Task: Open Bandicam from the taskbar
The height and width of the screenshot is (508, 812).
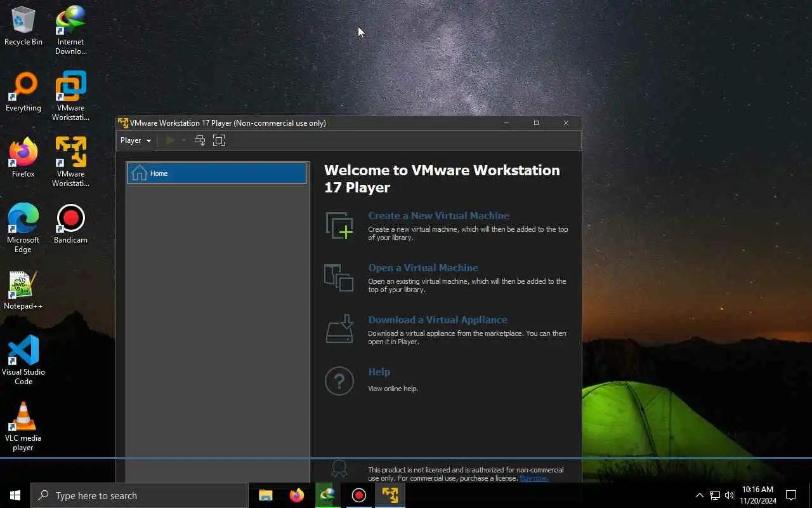Action: coord(359,495)
